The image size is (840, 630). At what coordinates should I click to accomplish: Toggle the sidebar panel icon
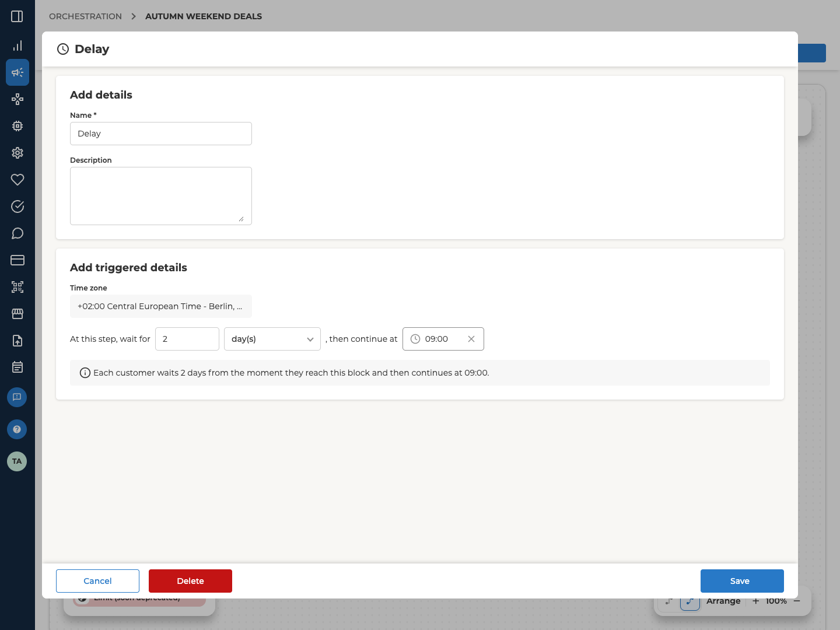(x=17, y=16)
